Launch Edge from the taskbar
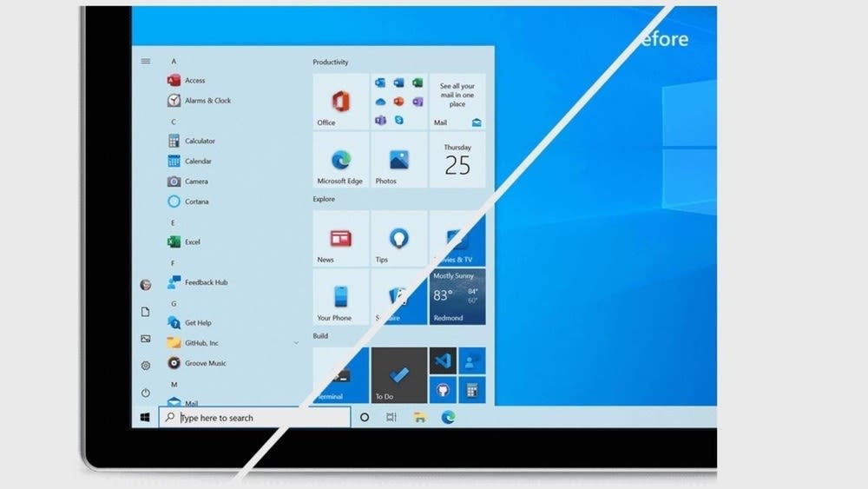Image resolution: width=868 pixels, height=489 pixels. pyautogui.click(x=448, y=418)
